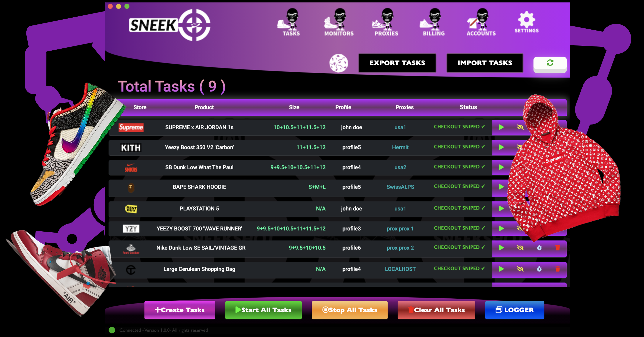Delete the Nike Dunk Low SE task
Viewport: 644px width, 337px height.
click(x=557, y=248)
